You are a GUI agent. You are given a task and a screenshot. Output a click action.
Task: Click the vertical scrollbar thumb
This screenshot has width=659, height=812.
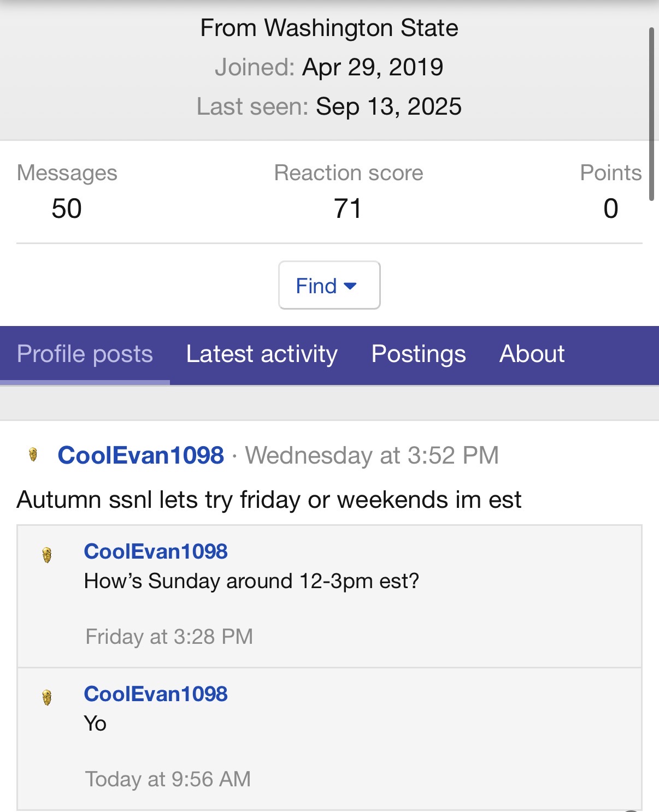coord(651,114)
